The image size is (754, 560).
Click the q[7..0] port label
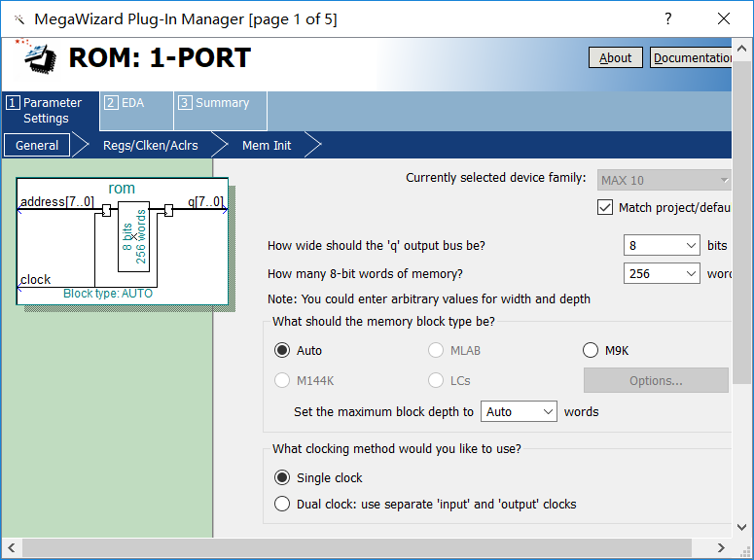(206, 201)
